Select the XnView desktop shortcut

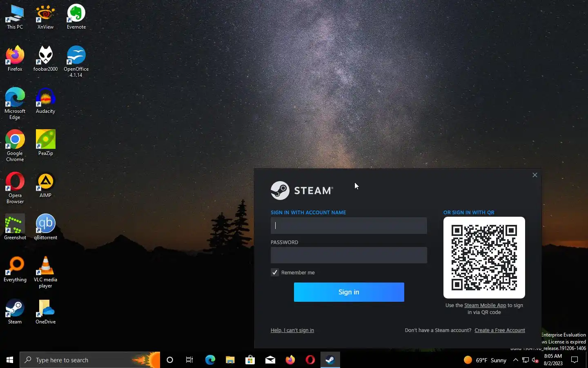coord(45,17)
